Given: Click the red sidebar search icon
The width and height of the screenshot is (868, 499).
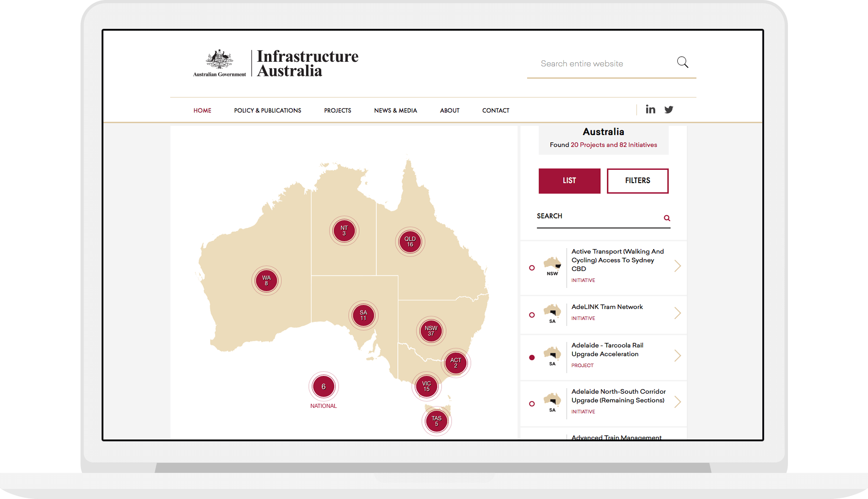Looking at the screenshot, I should click(667, 218).
